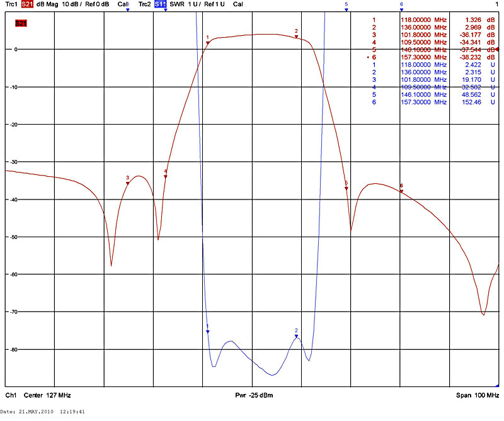Click the blue 157.30000 MHz frequency entry

[423, 102]
